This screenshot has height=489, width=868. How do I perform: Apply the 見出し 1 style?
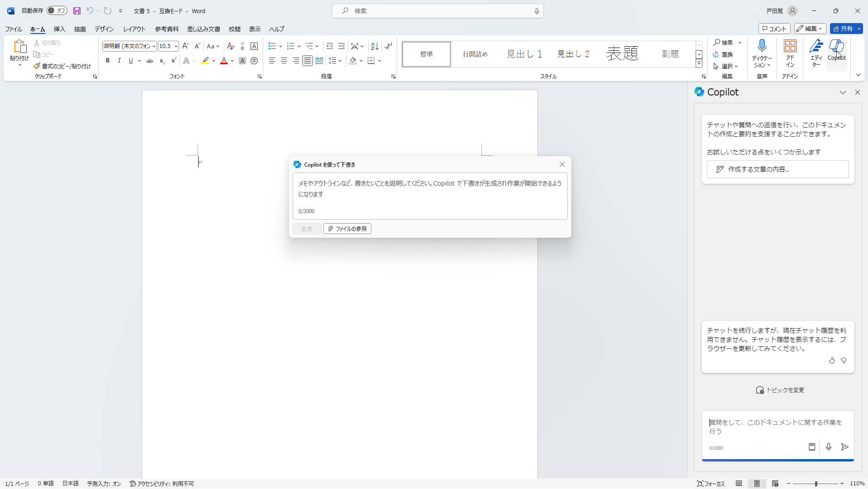(524, 54)
